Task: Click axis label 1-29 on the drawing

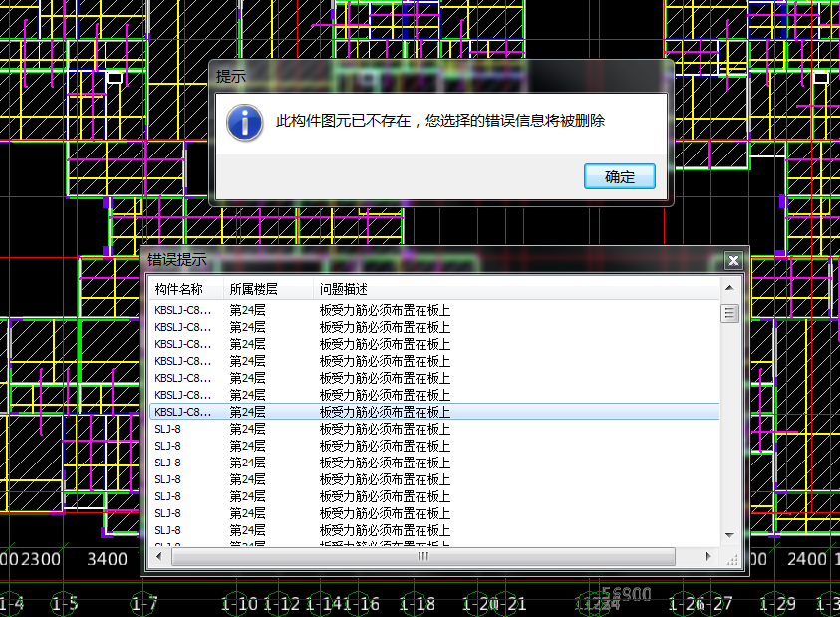Action: [x=778, y=604]
